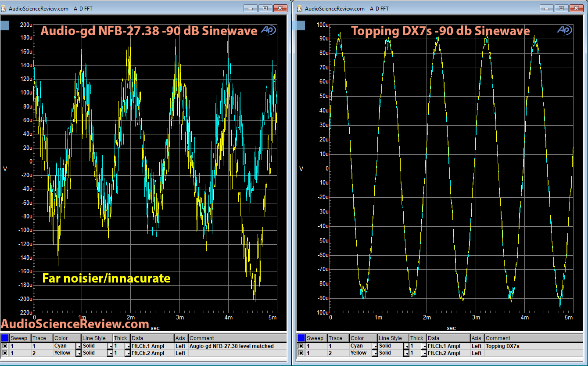Click the 'V' y-axis label in the Topping DX7s graph
The height and width of the screenshot is (366, 588).
tap(301, 169)
